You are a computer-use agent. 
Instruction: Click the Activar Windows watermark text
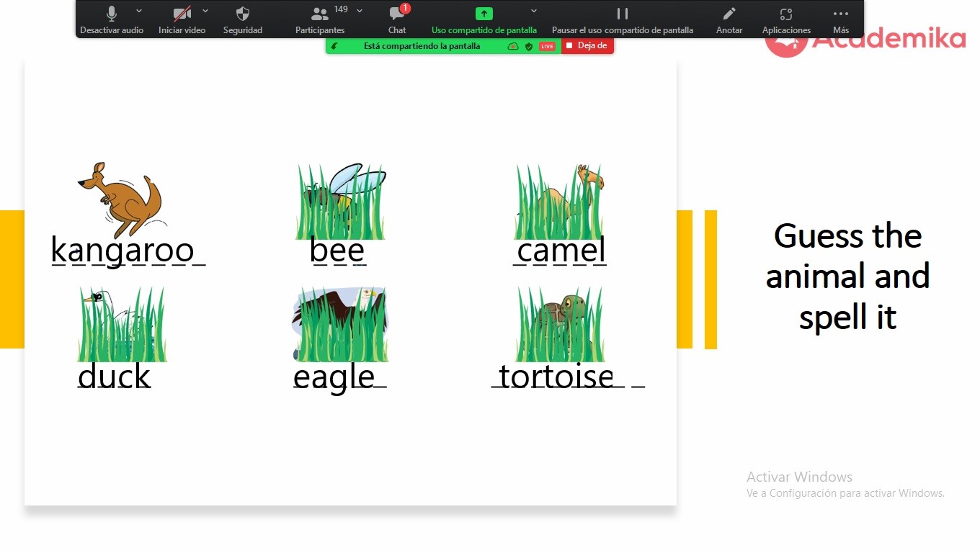point(799,477)
